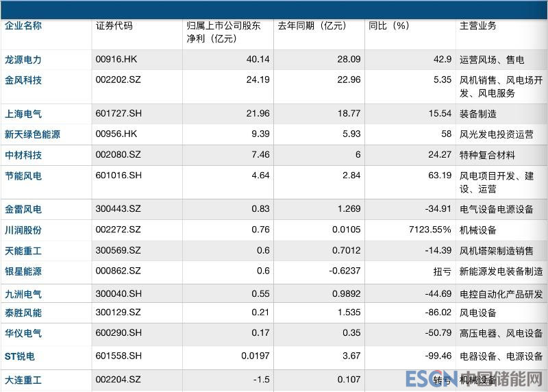
Task: Select stock code 601727.SH cell
Action: [x=119, y=114]
